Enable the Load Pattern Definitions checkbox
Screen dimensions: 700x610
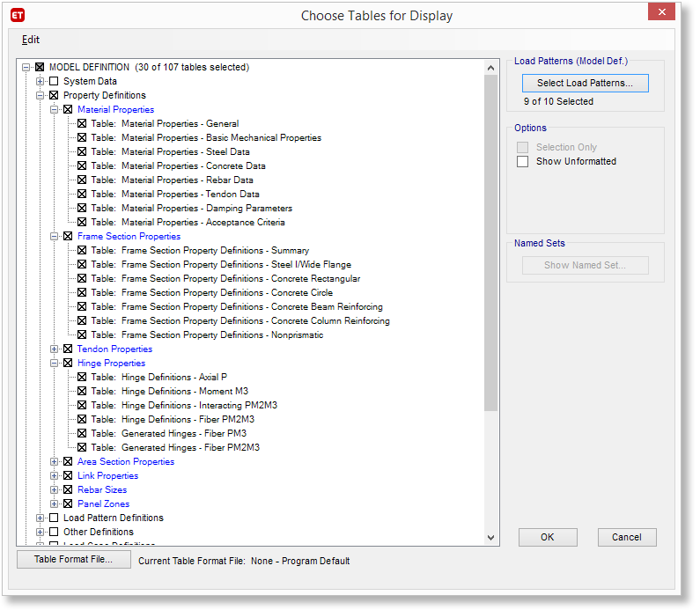pos(54,518)
